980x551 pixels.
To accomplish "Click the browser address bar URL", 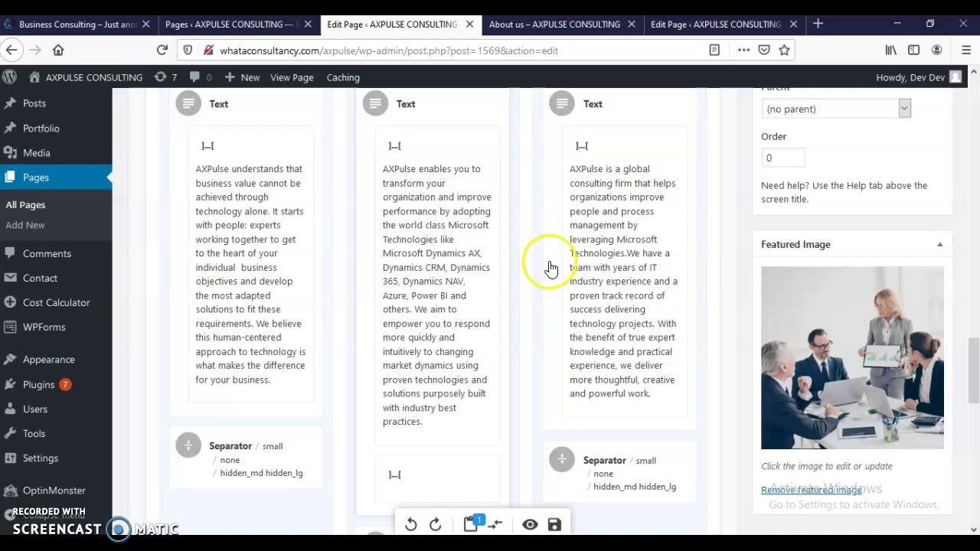I will tap(389, 51).
